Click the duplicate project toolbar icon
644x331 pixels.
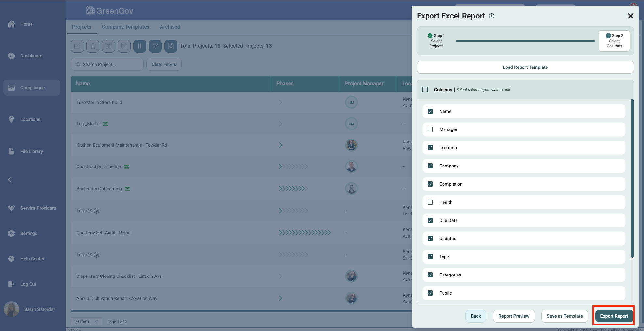click(x=124, y=46)
